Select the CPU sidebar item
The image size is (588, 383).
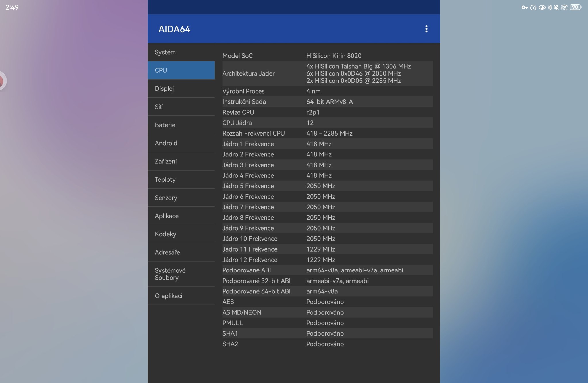point(181,70)
